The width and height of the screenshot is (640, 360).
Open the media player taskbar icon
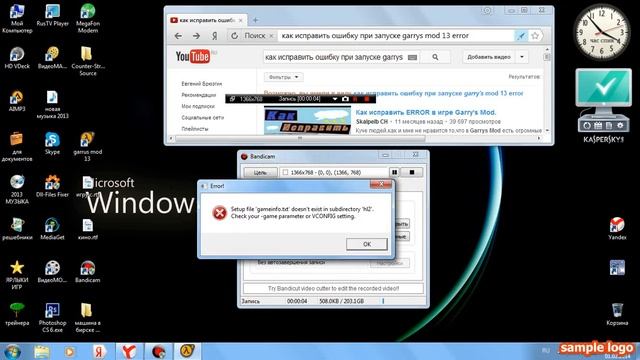tap(70, 351)
